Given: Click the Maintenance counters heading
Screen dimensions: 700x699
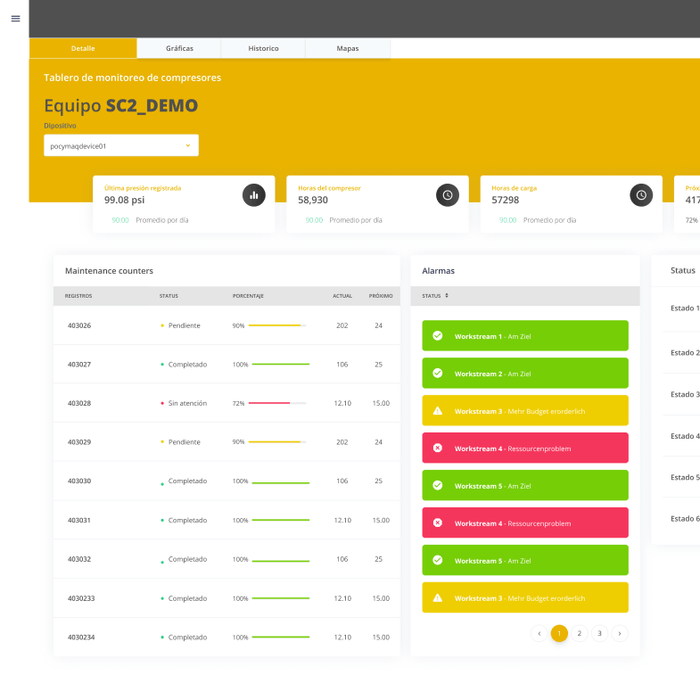Looking at the screenshot, I should [109, 270].
